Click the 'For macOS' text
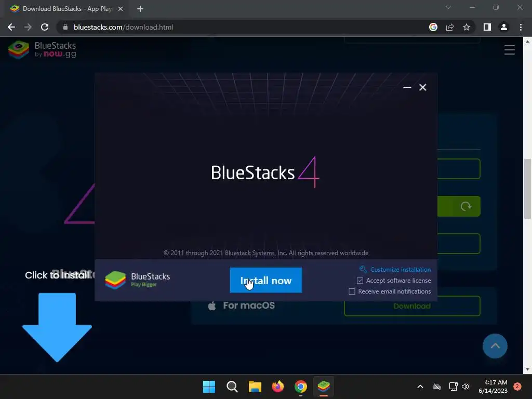The width and height of the screenshot is (532, 399). (x=249, y=305)
